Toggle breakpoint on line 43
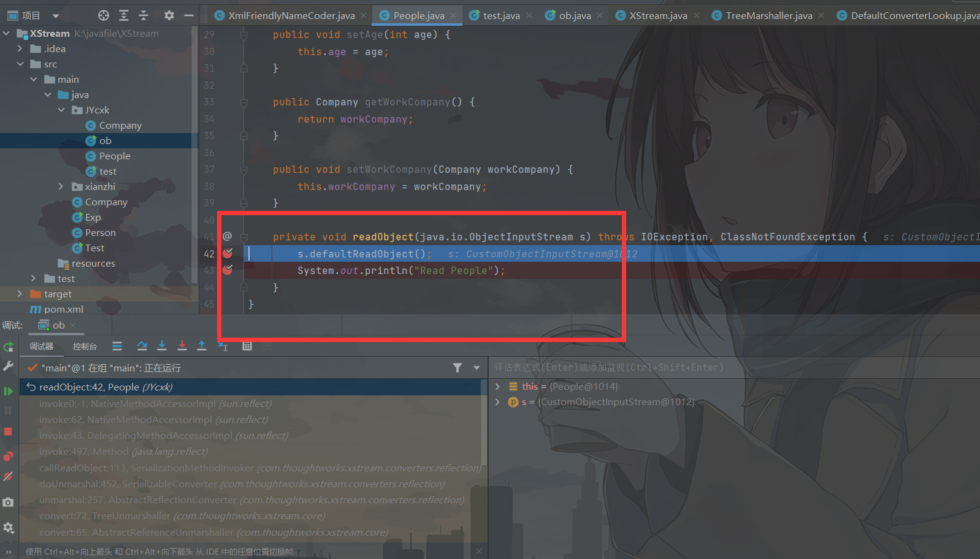Image resolution: width=980 pixels, height=559 pixels. [x=228, y=270]
